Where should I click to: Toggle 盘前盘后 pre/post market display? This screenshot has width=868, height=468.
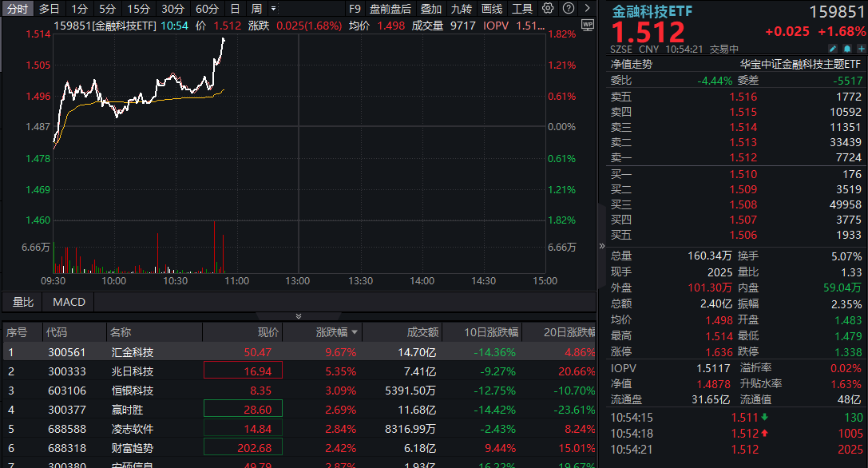pyautogui.click(x=391, y=9)
